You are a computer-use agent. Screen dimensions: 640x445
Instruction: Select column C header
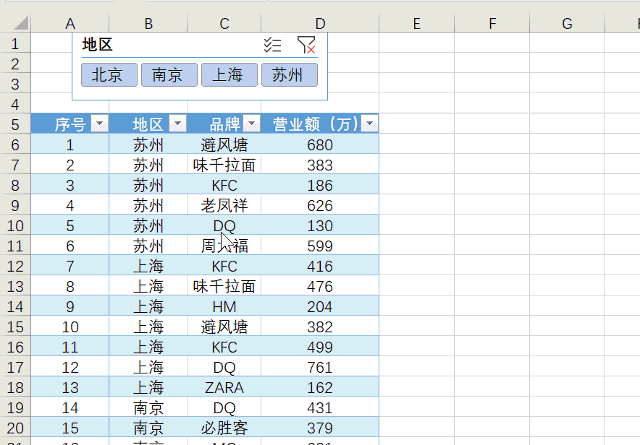(224, 24)
